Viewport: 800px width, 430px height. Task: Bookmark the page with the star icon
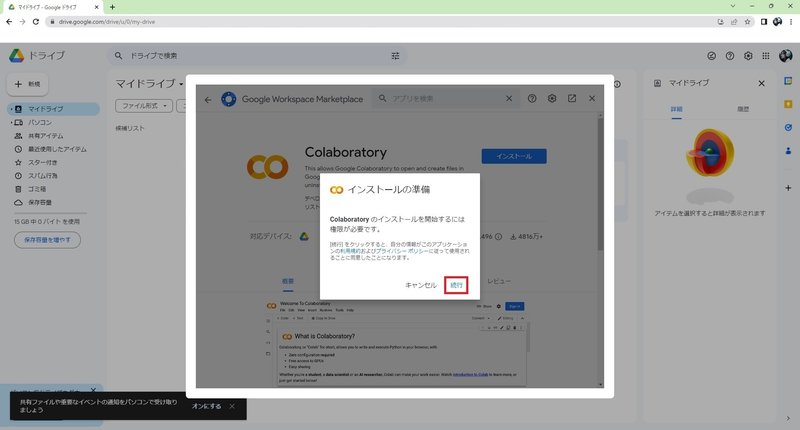pos(747,22)
